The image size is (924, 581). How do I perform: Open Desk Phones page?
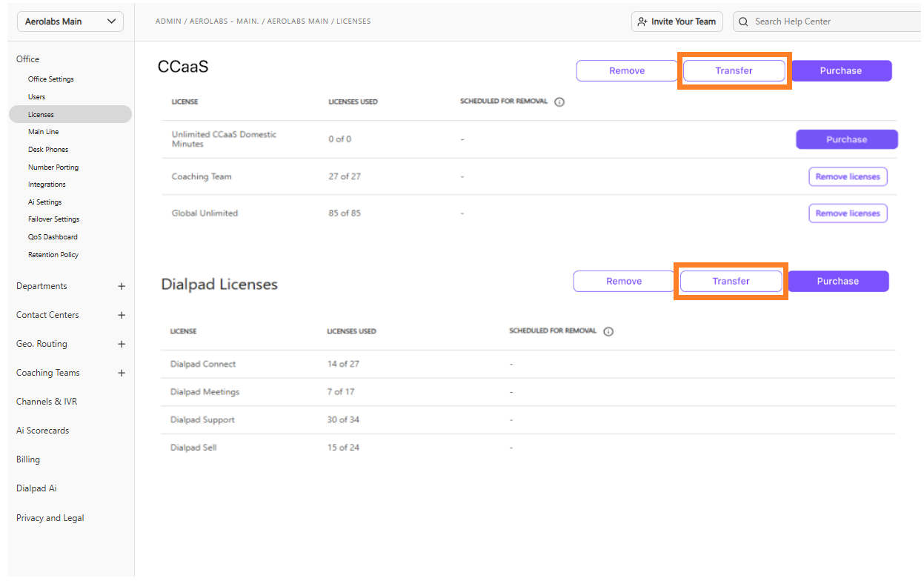[x=48, y=150]
